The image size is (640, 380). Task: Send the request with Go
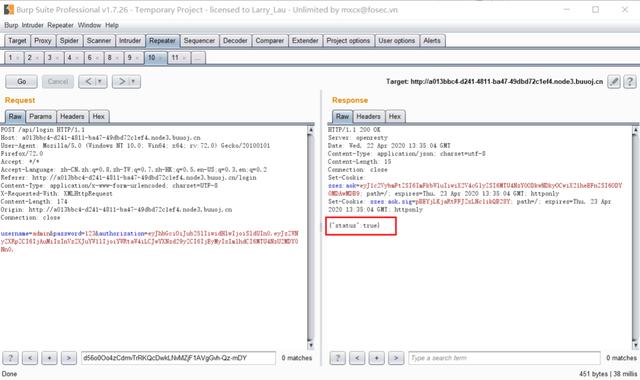point(21,82)
